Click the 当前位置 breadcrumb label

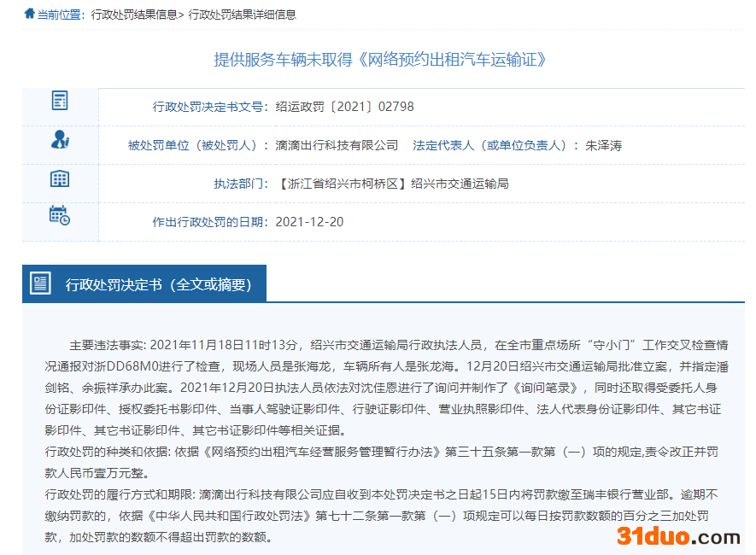(61, 15)
